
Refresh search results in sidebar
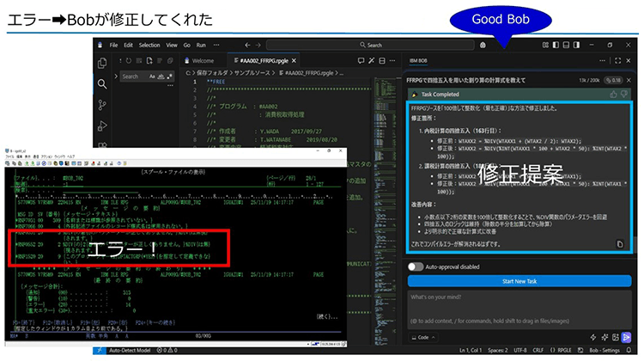(x=129, y=61)
